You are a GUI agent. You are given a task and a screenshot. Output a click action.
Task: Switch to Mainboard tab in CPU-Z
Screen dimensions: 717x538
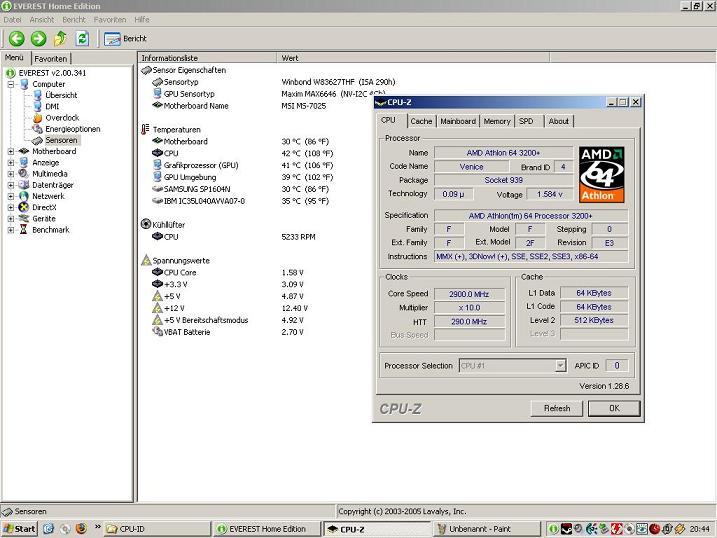(x=458, y=121)
